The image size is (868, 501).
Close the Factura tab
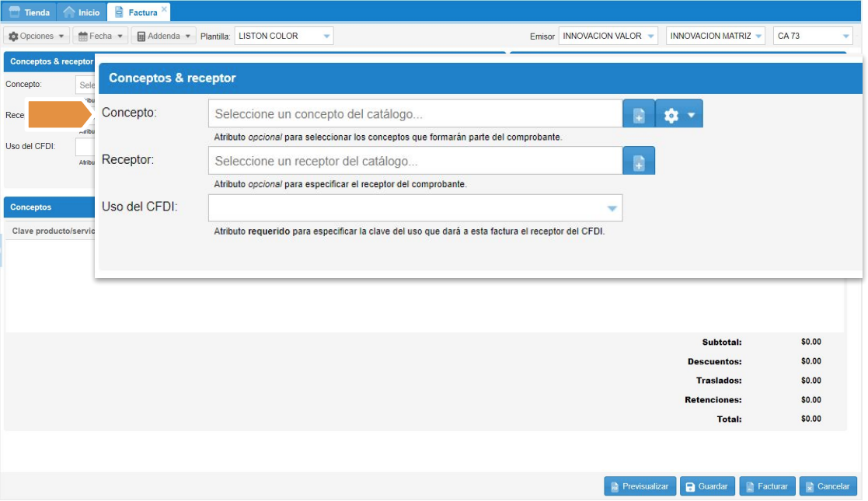point(164,9)
